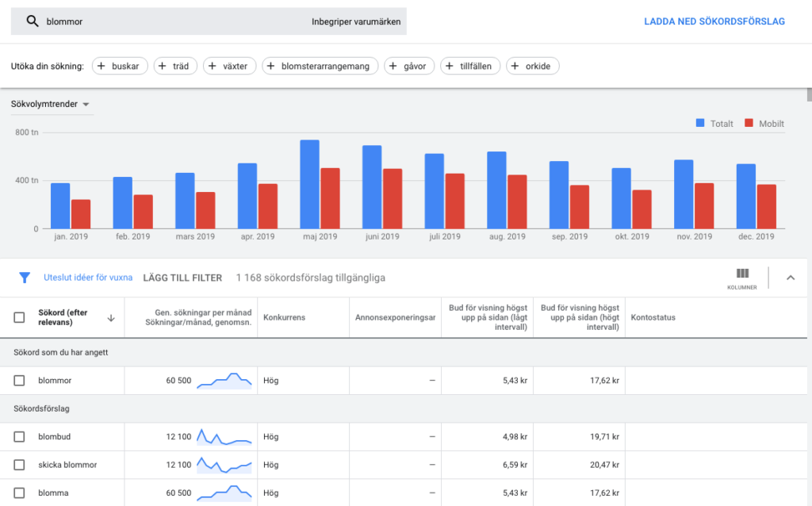The width and height of the screenshot is (812, 506).
Task: Click the blue Totalt legend swatch
Action: (x=700, y=123)
